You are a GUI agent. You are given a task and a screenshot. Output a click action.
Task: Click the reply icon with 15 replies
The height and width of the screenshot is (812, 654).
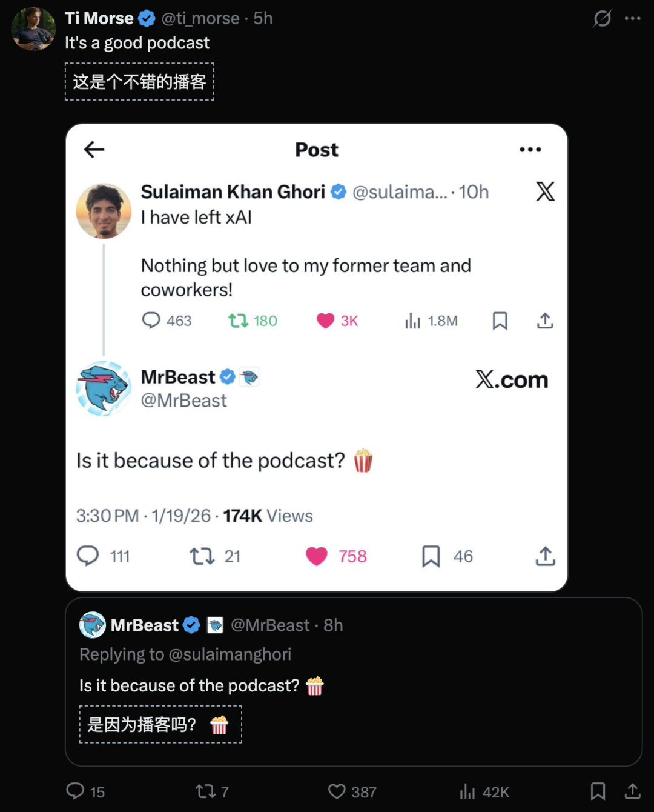point(75,791)
